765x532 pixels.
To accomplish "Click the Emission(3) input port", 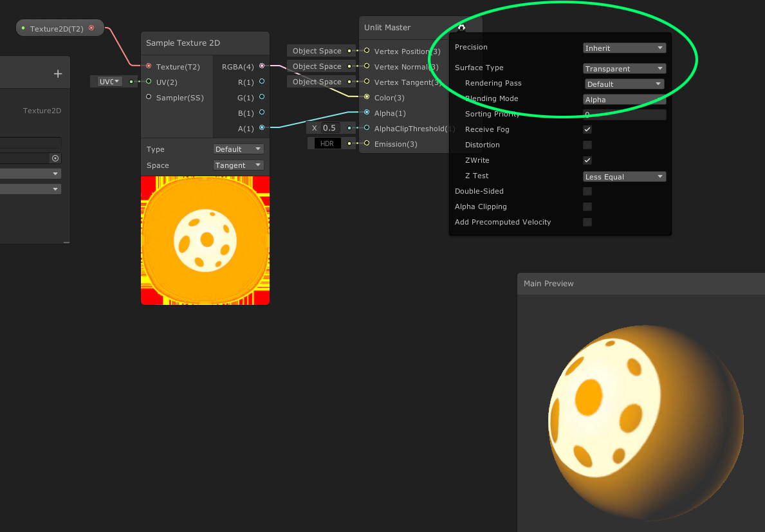I will [367, 143].
